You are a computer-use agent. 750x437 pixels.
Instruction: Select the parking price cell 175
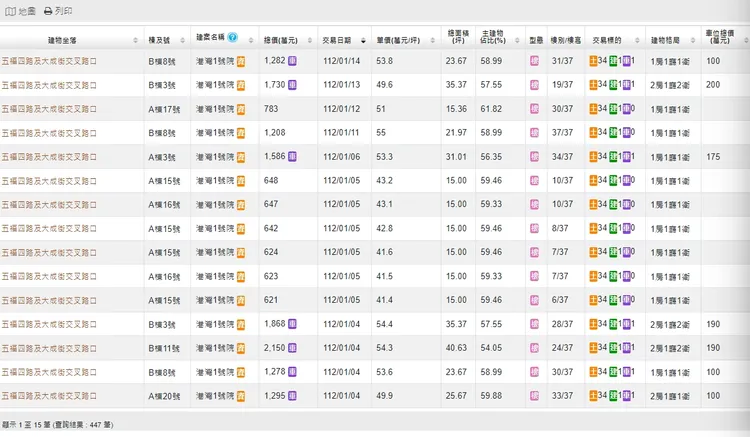tap(713, 156)
